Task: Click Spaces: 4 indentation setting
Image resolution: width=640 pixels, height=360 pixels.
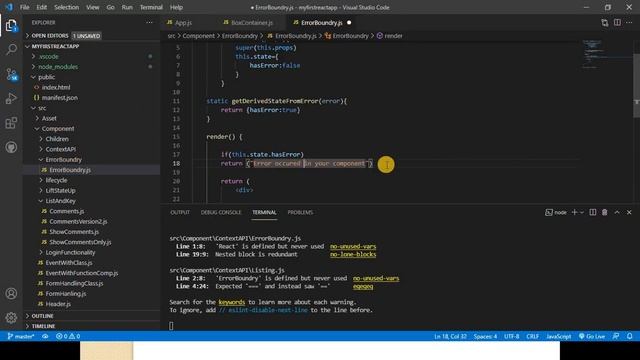Action: point(485,336)
